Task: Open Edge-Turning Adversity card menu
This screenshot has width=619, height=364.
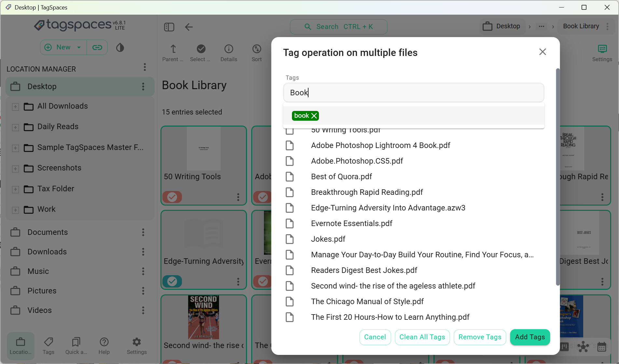Action: click(238, 281)
